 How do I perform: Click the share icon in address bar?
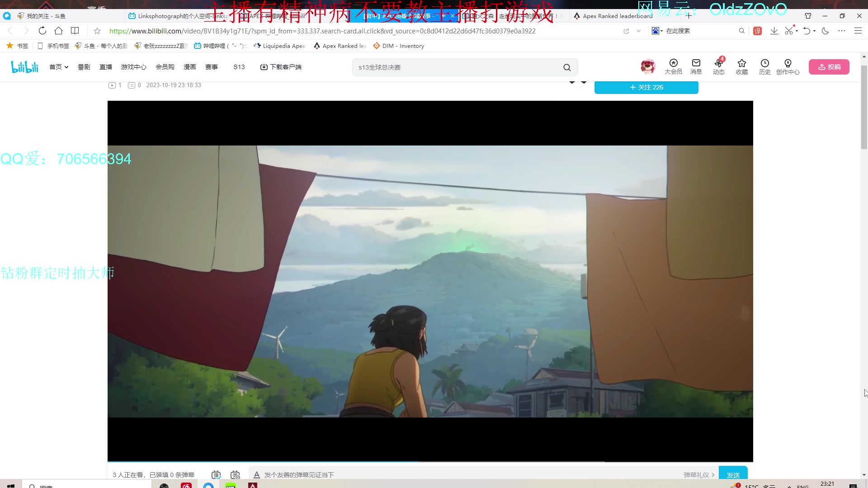[626, 31]
